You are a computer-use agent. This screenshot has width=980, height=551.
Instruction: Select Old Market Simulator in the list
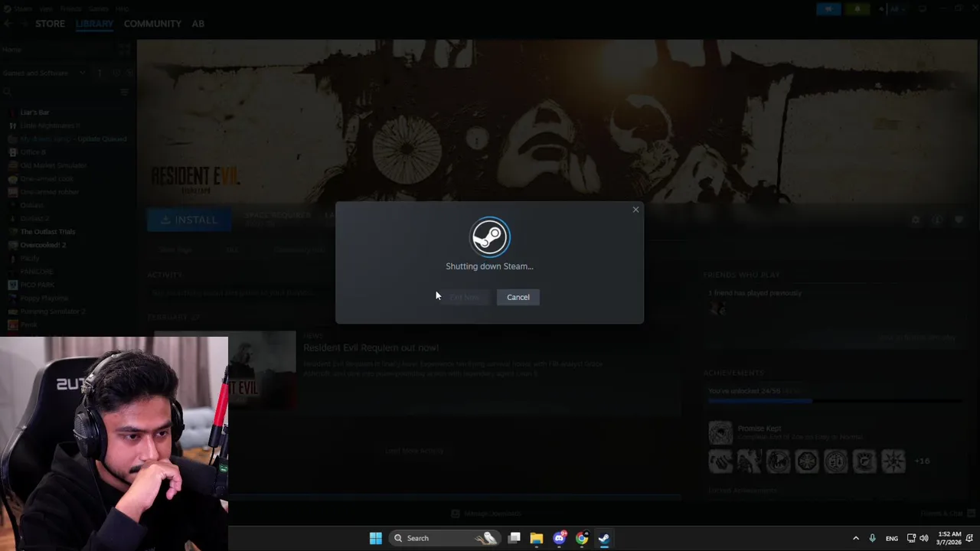pos(54,165)
